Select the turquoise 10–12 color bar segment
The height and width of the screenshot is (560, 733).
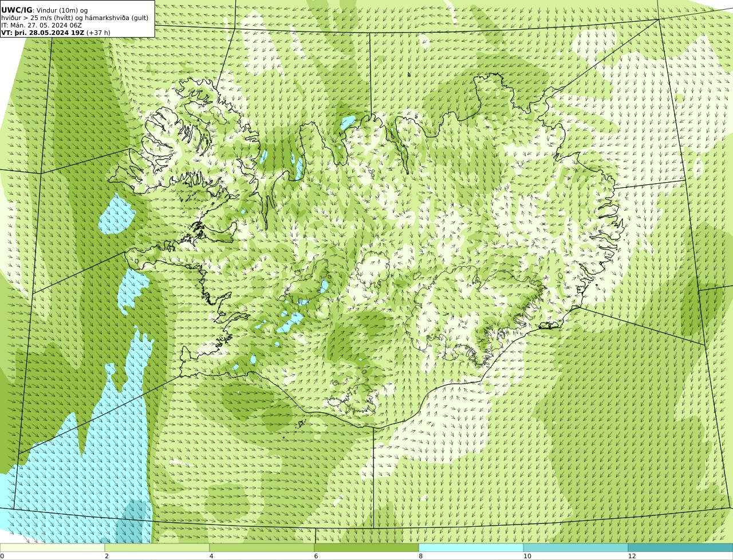point(576,547)
